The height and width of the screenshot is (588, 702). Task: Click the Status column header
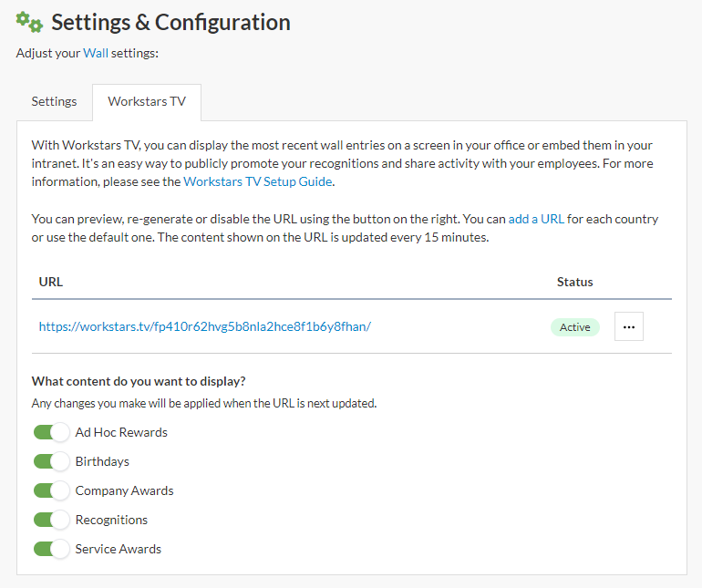574,282
